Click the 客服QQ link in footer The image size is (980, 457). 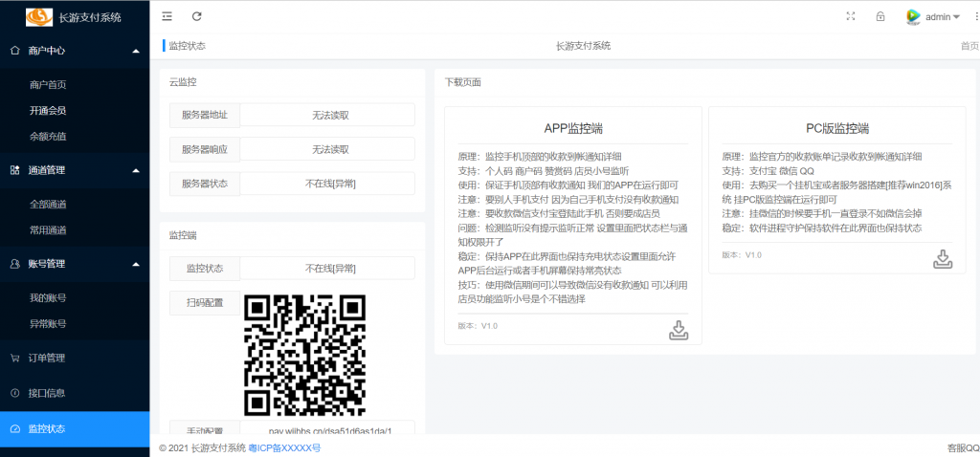point(963,447)
